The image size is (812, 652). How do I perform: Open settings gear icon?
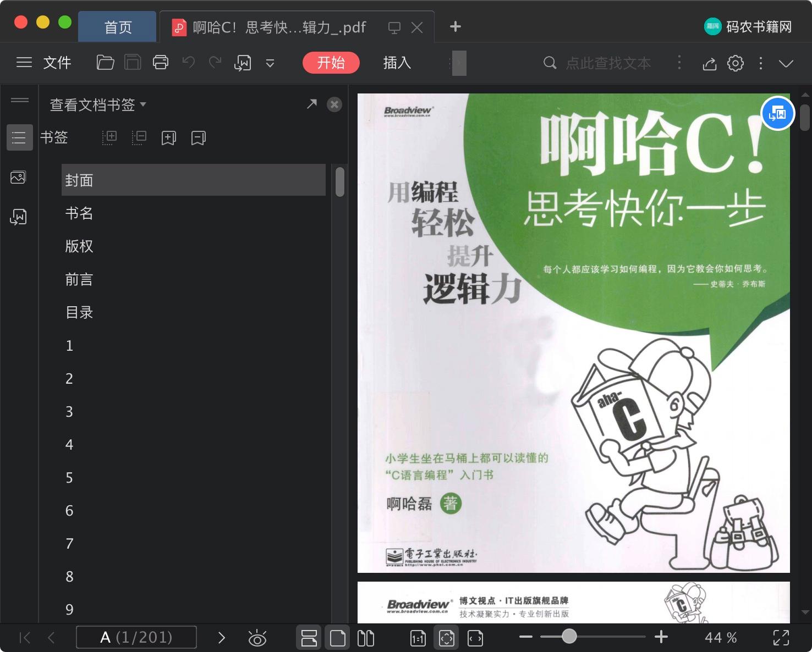tap(736, 63)
